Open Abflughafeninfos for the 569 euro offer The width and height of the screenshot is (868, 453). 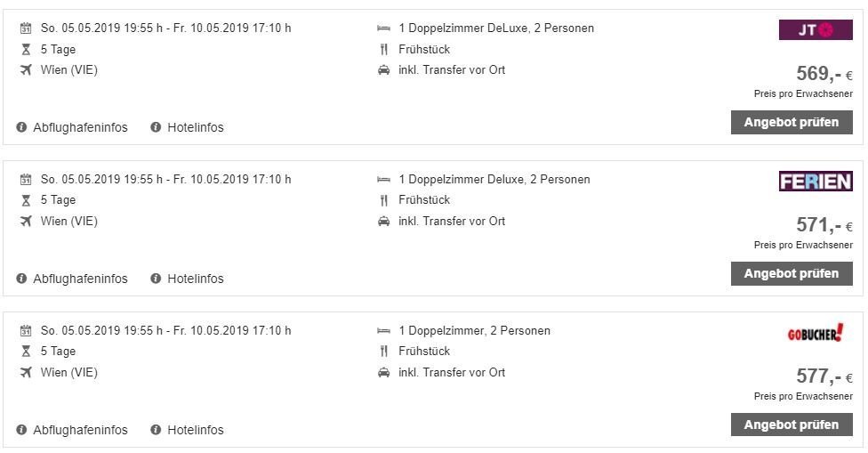pyautogui.click(x=80, y=127)
